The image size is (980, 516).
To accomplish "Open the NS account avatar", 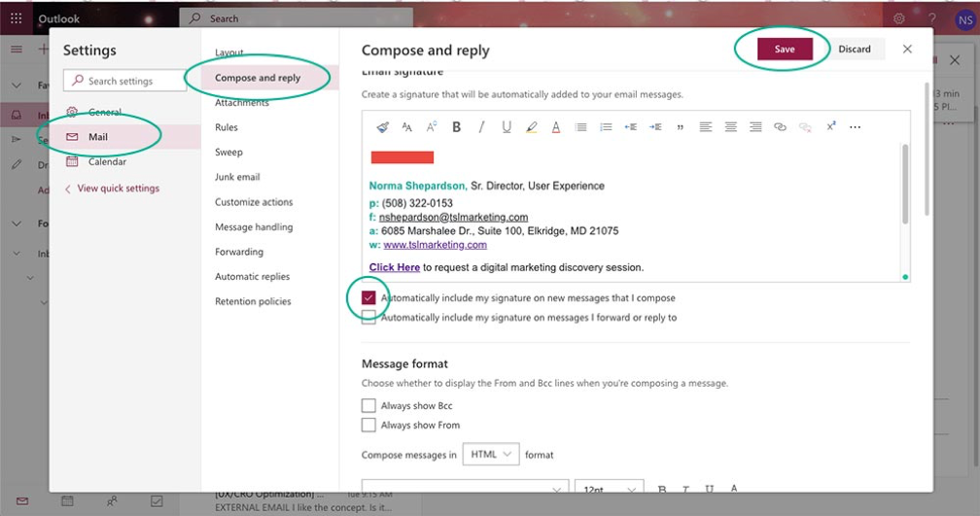I will point(965,19).
